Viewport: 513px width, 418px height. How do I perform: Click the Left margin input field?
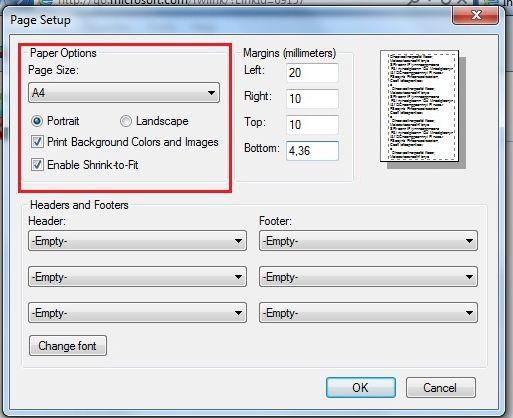pyautogui.click(x=312, y=73)
